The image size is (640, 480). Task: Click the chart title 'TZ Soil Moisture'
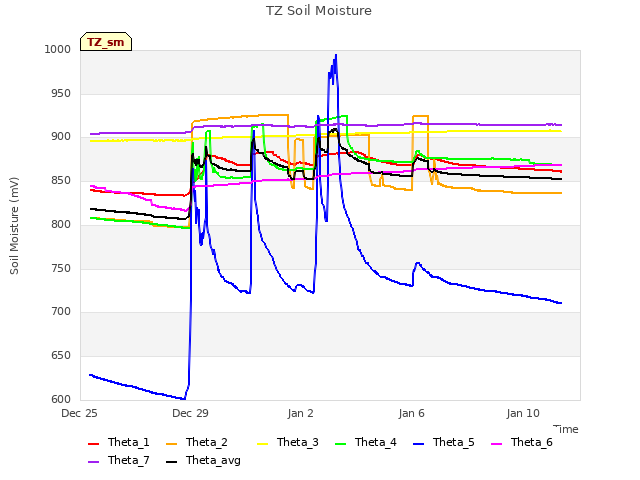point(319,11)
